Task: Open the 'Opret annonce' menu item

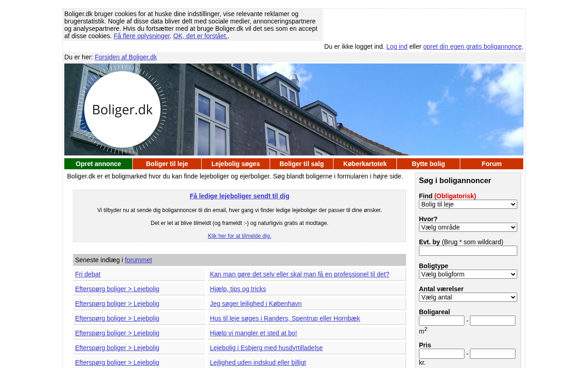Action: (x=98, y=164)
